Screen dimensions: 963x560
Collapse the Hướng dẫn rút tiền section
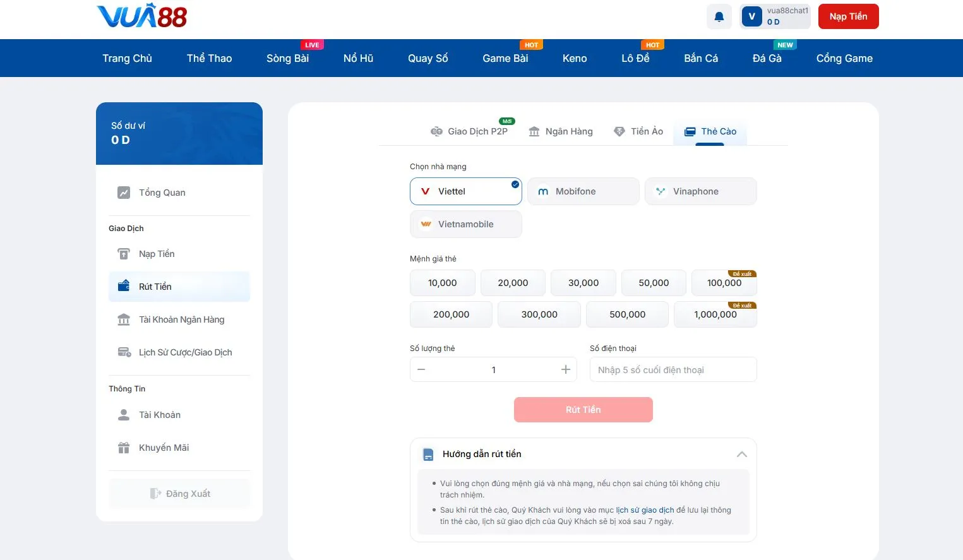point(741,454)
